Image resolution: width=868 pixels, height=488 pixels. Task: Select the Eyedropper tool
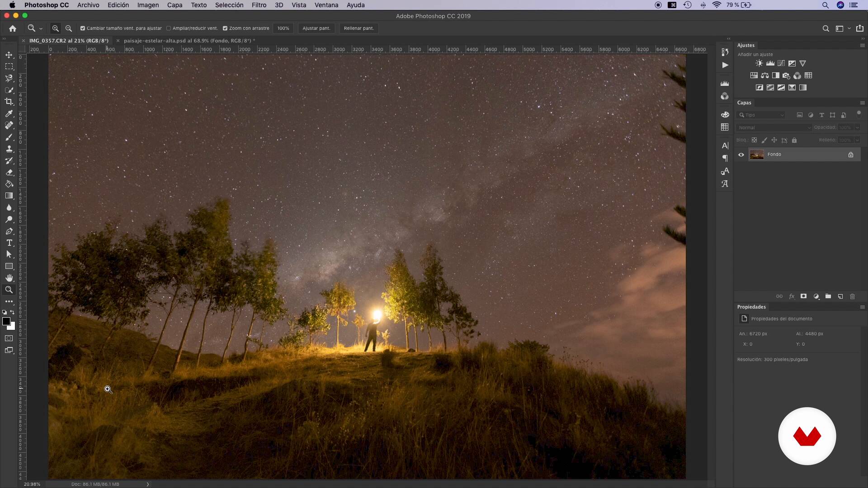click(9, 113)
